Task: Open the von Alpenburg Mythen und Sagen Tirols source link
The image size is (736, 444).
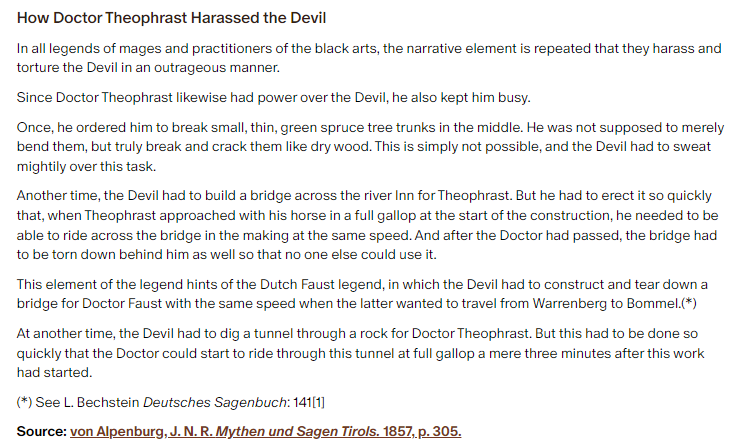Action: coord(266,431)
